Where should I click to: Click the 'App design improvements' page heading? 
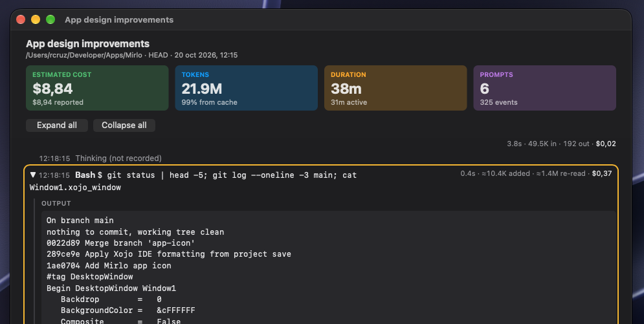(87, 44)
